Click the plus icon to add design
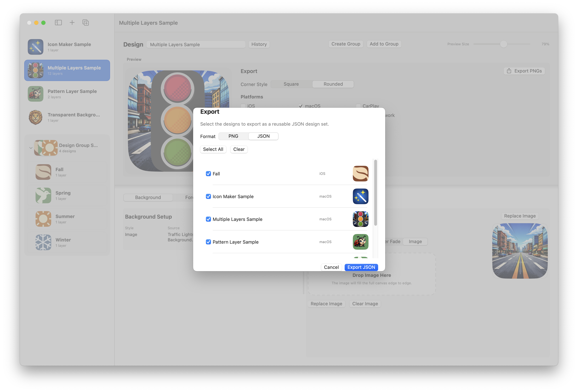This screenshot has height=392, width=578. tap(72, 23)
